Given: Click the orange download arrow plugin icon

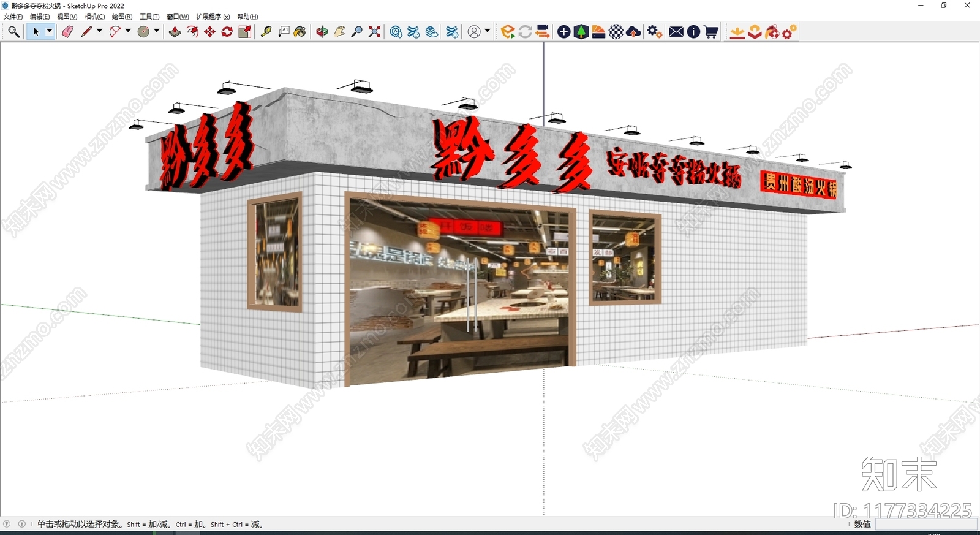Looking at the screenshot, I should (x=737, y=32).
